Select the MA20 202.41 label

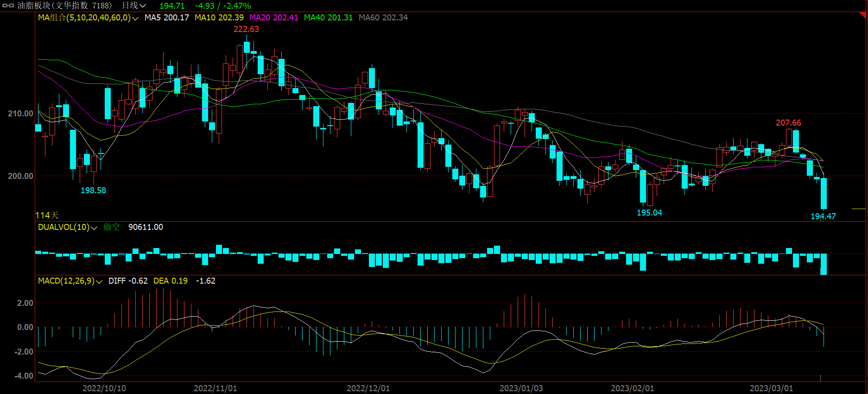coord(274,18)
